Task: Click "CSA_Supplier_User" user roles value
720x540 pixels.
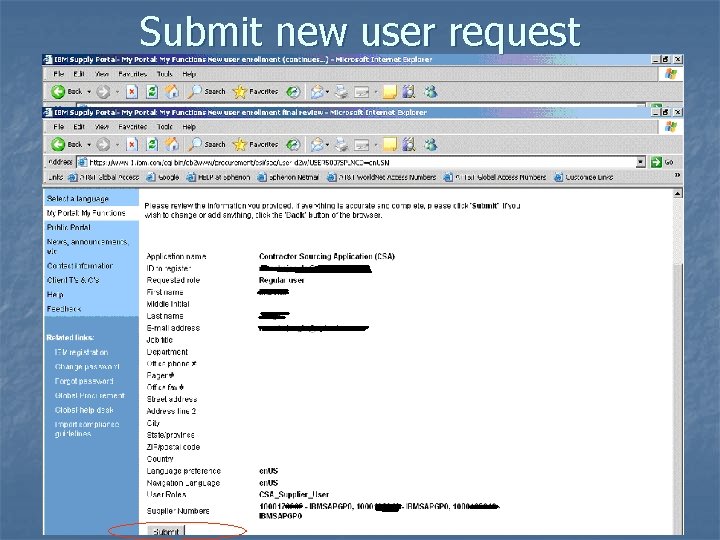Action: (x=294, y=495)
